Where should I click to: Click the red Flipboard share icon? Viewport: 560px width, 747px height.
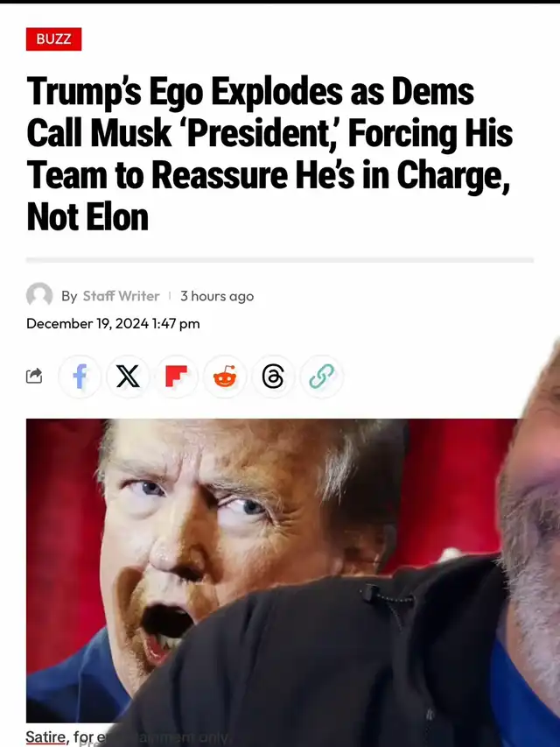(176, 377)
